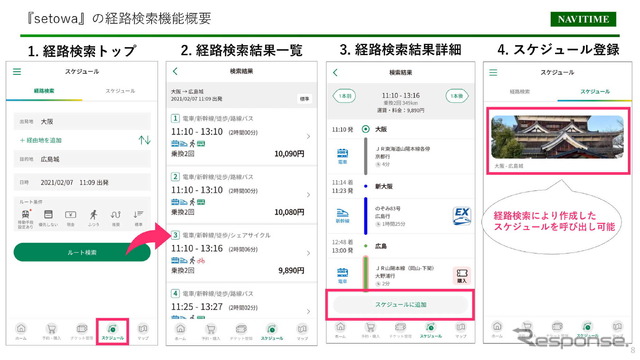Viewport: 640px width, 360px height.
Task: Tap 大阪 departure station in result detail
Action: tap(381, 129)
